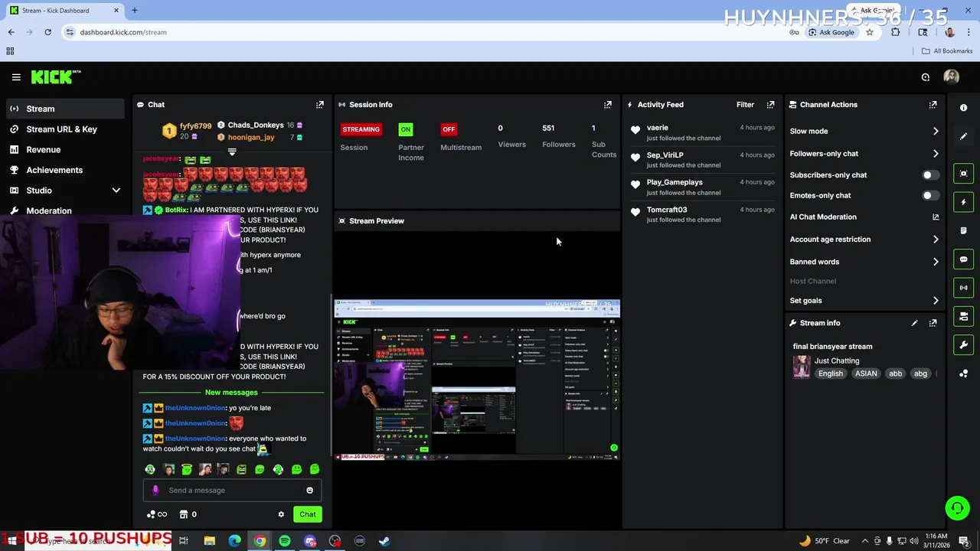Toggle the Stream Preview widget icon
Image resolution: width=980 pixels, height=551 pixels.
pos(963,174)
